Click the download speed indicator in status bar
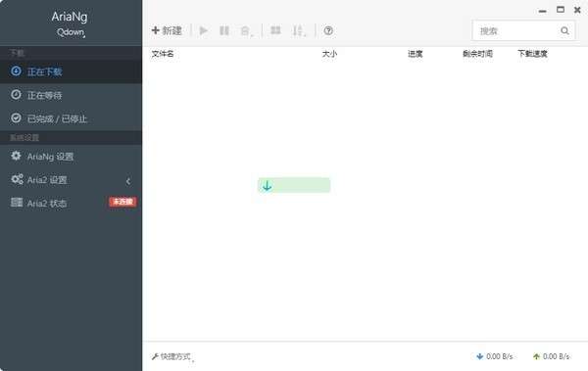The height and width of the screenshot is (371, 588). (x=494, y=356)
